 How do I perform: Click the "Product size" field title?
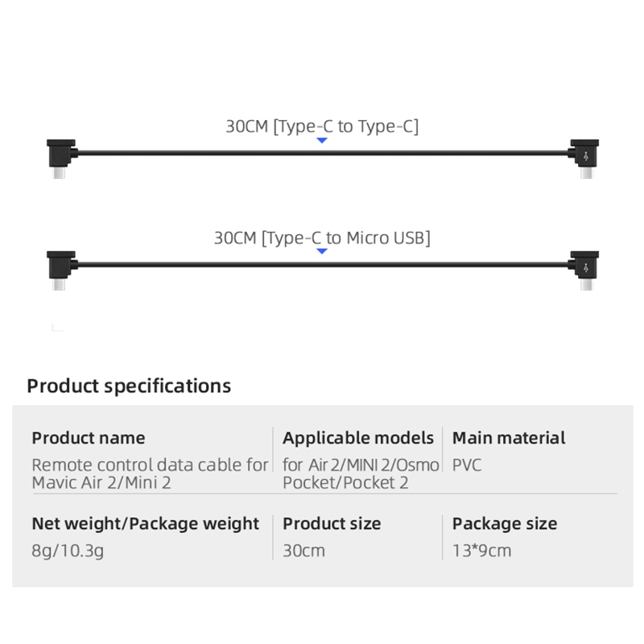click(332, 523)
